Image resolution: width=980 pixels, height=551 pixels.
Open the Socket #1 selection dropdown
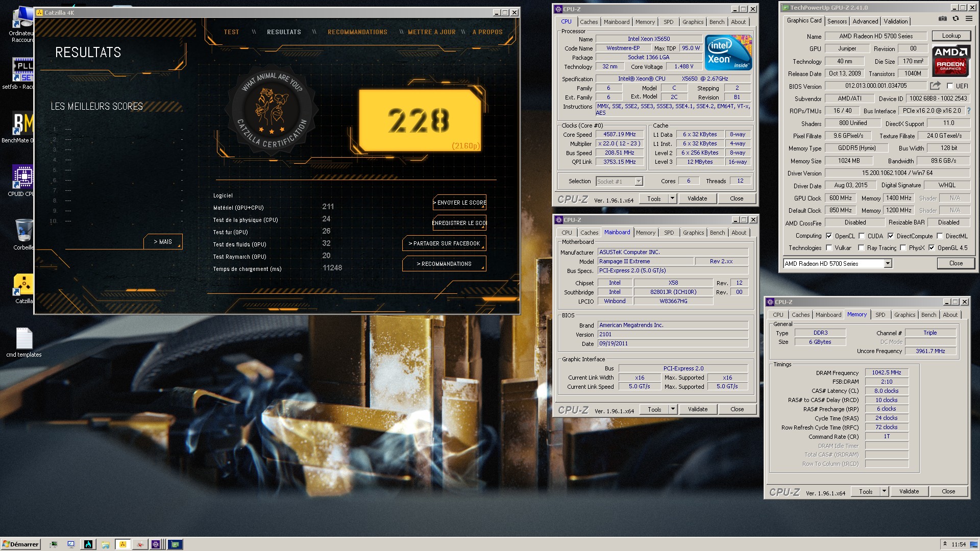(x=639, y=181)
